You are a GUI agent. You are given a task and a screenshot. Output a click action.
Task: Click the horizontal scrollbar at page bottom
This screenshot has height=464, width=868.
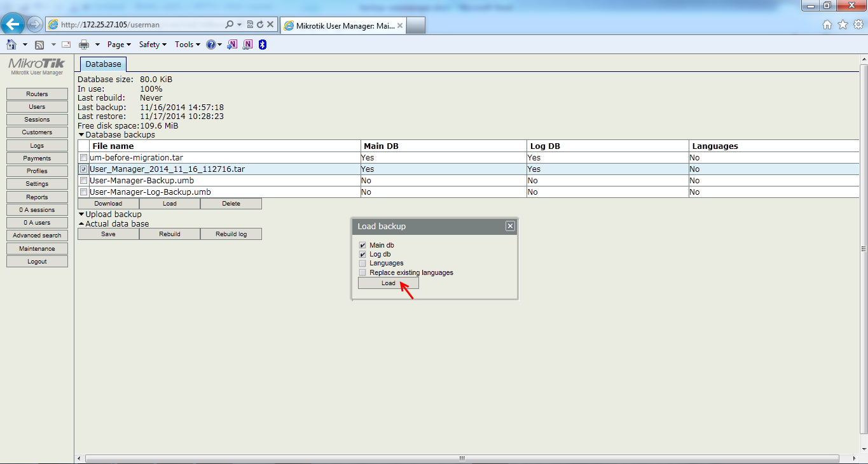(x=463, y=458)
